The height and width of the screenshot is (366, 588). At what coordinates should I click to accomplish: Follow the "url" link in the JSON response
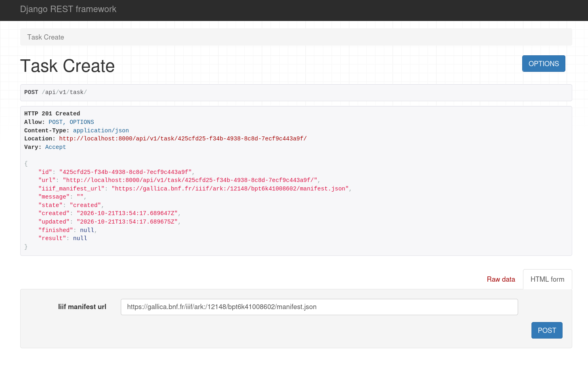point(190,180)
